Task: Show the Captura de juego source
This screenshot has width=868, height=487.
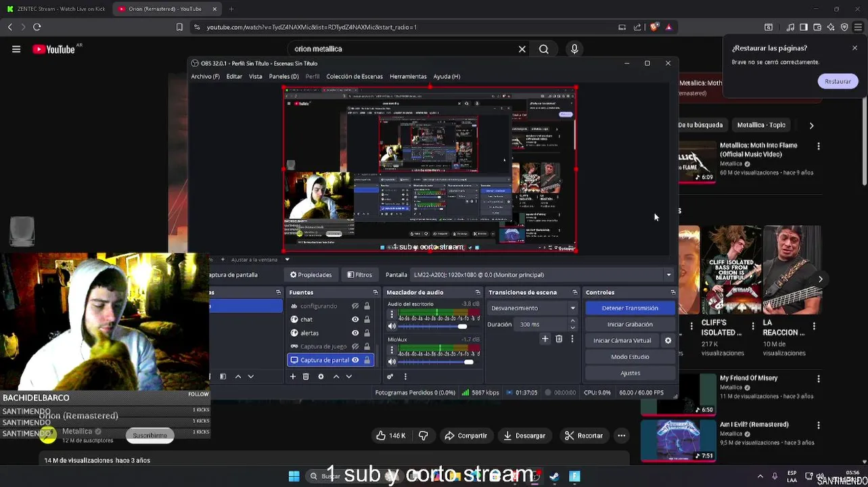Action: tap(355, 346)
